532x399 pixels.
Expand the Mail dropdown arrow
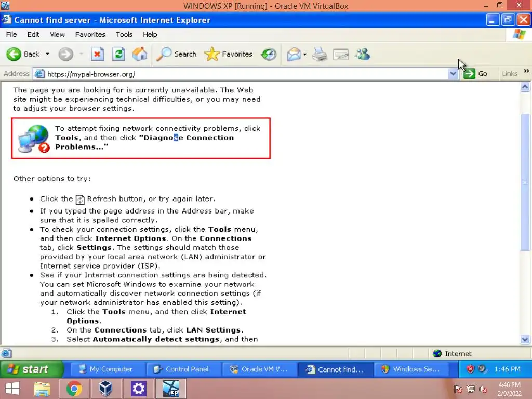click(304, 54)
